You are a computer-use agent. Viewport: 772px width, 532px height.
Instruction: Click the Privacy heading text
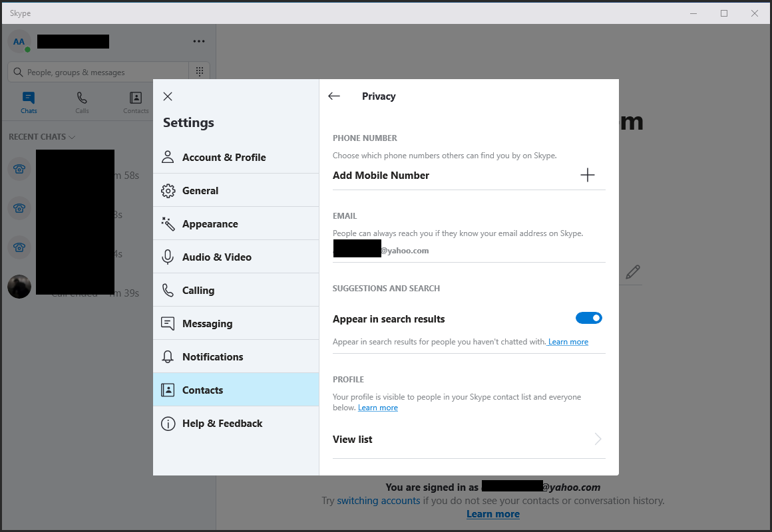tap(379, 96)
